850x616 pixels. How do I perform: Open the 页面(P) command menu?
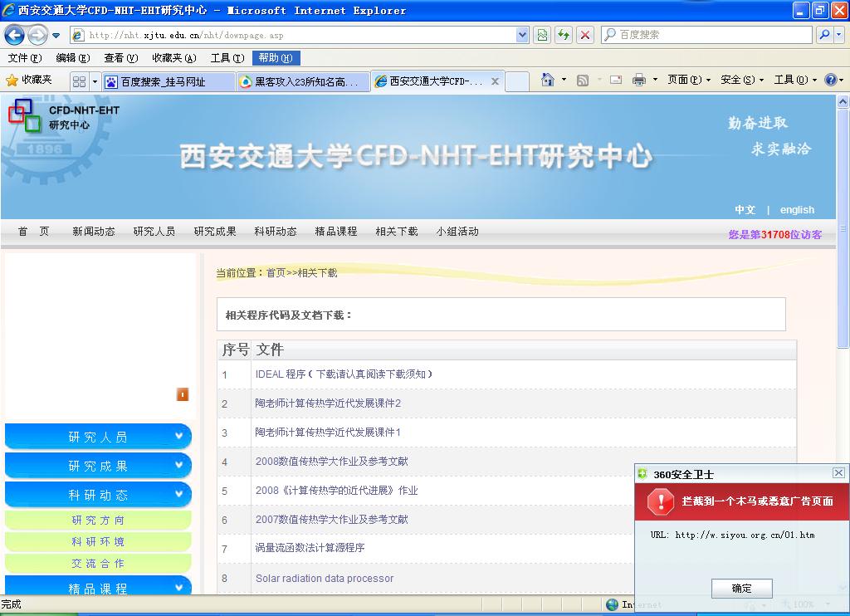688,81
